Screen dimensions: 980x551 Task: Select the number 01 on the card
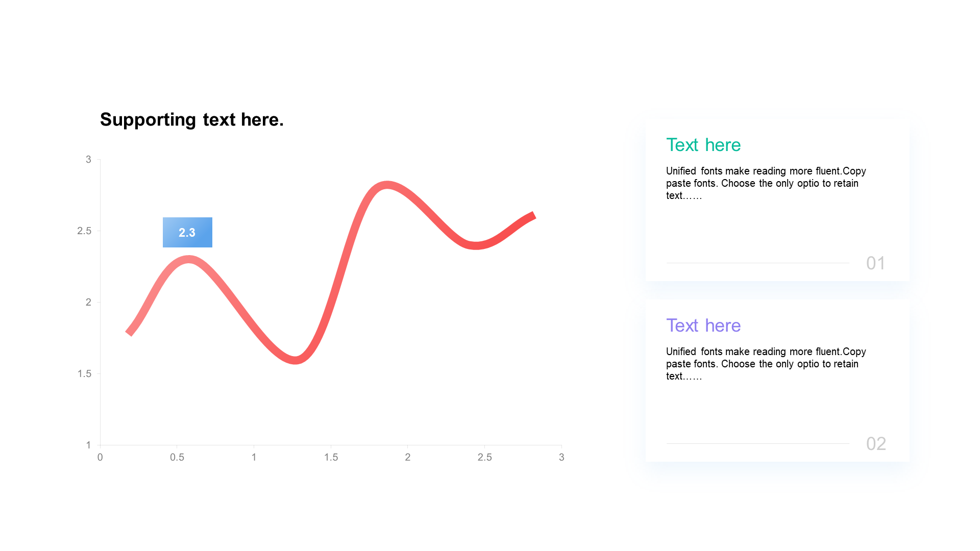click(x=875, y=263)
